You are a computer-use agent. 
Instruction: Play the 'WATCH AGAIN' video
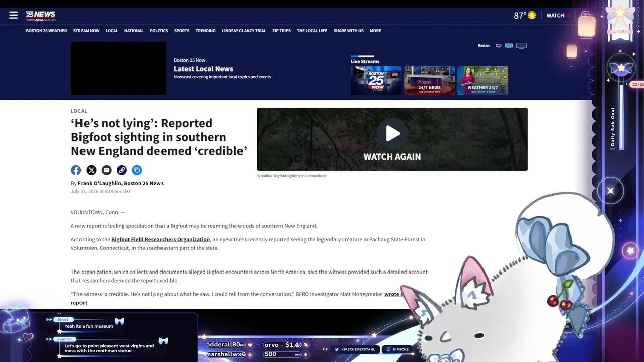click(x=392, y=133)
